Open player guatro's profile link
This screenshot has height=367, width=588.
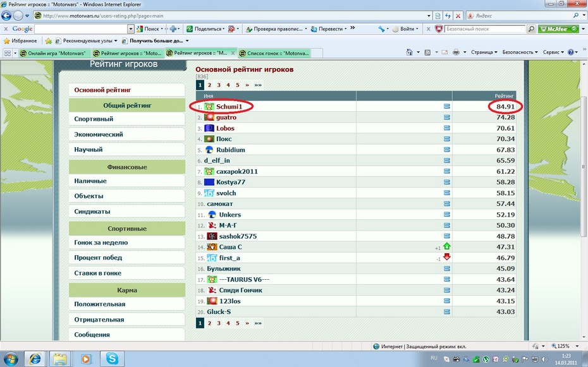226,117
